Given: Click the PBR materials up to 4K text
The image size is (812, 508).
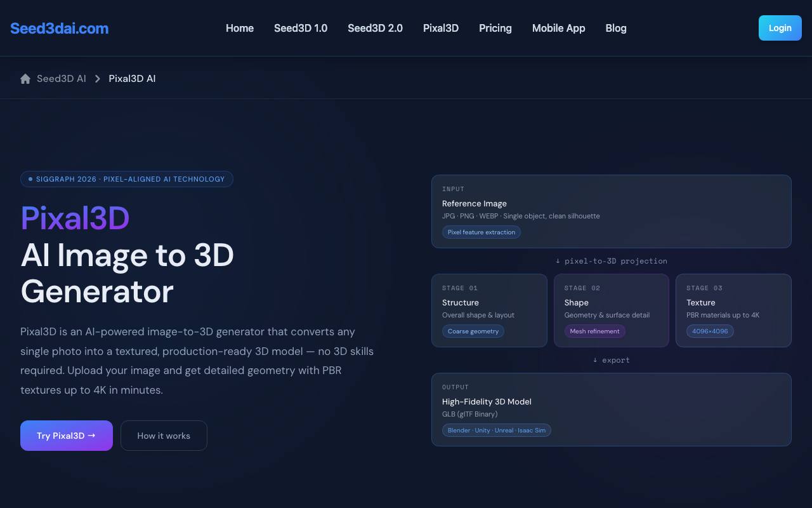Looking at the screenshot, I should coord(723,315).
